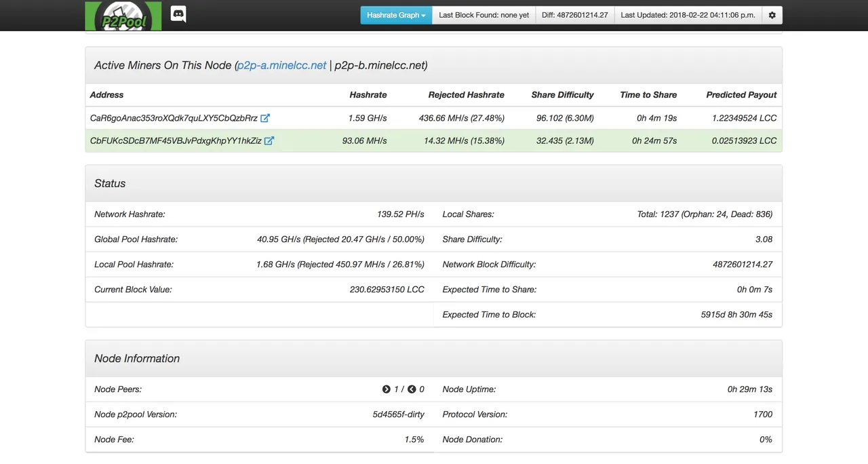The image size is (868, 464).
Task: Click Node Uptime value 0h 29m 13s
Action: pyautogui.click(x=750, y=389)
